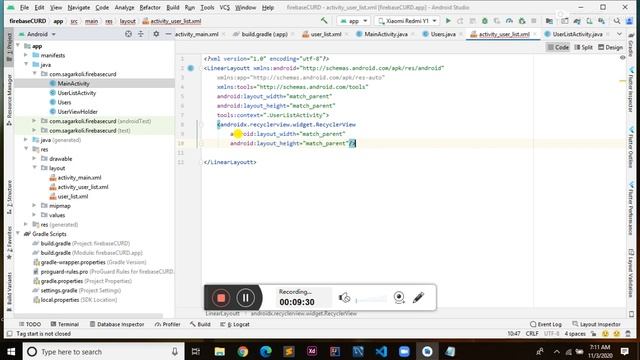Click the Task View icon on the taskbar
The height and width of the screenshot is (360, 640).
pos(196,351)
